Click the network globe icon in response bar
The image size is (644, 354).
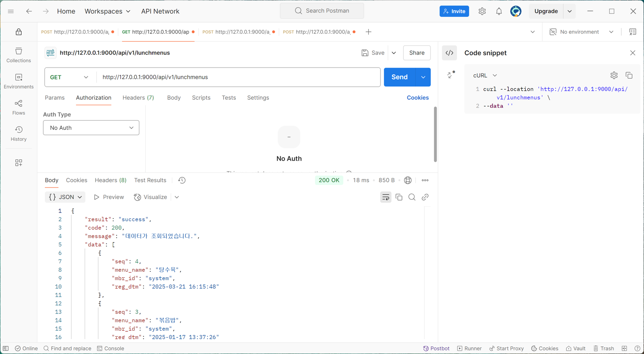coord(408,180)
